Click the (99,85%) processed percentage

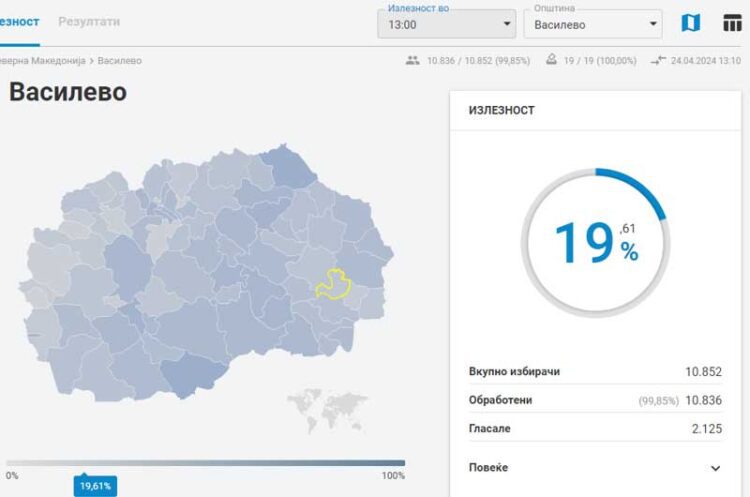[x=659, y=401]
